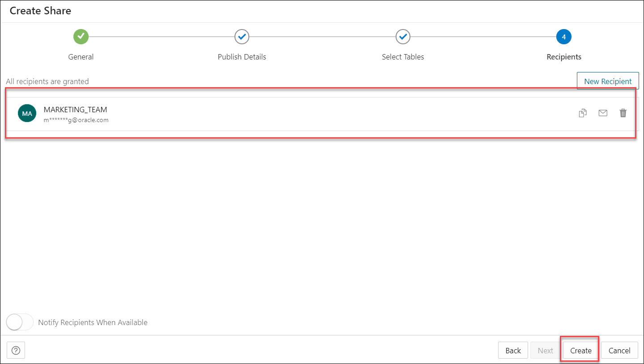Cancel the Create Share wizard
Screen dimensions: 644x364
click(x=619, y=350)
